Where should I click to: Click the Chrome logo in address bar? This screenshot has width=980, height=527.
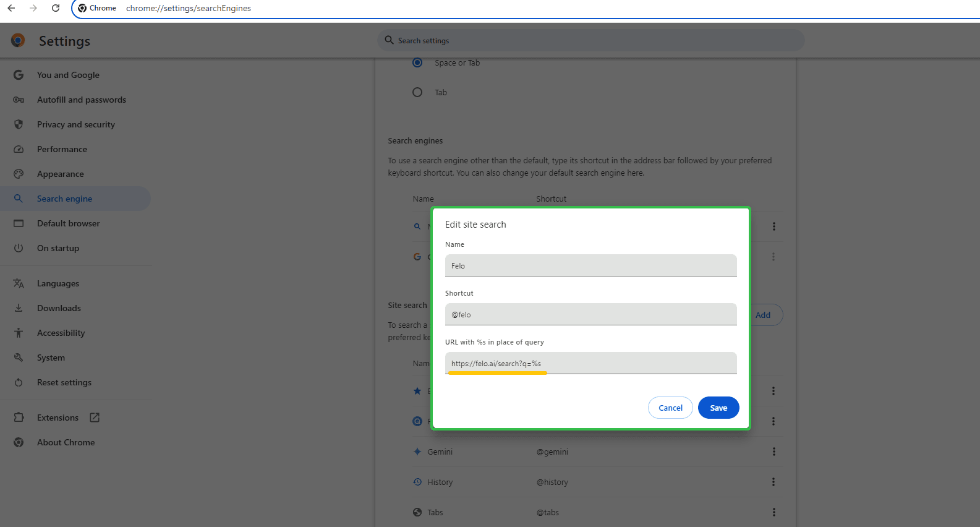(82, 8)
